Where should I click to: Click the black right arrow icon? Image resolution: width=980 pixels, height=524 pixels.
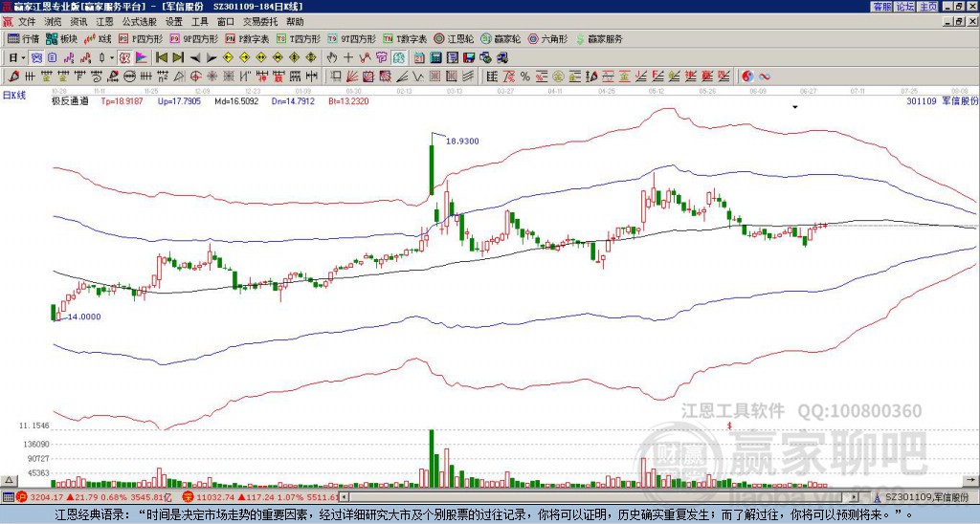click(212, 58)
